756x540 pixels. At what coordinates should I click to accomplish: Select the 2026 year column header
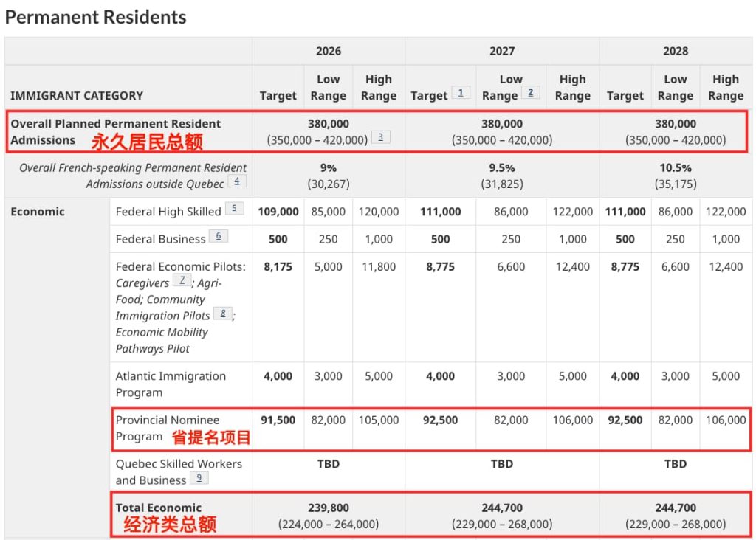(x=329, y=51)
